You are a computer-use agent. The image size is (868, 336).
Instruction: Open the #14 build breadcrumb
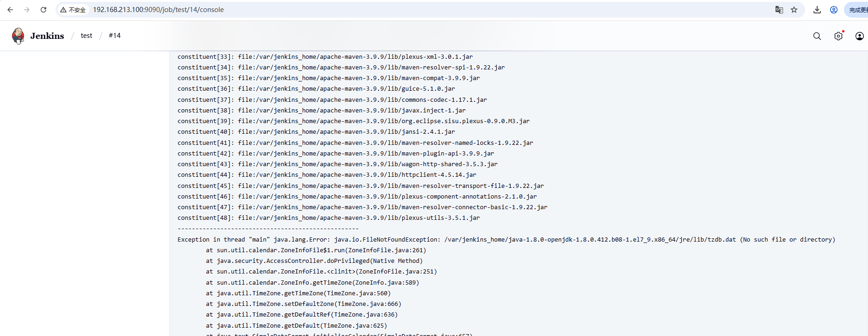[x=115, y=36]
